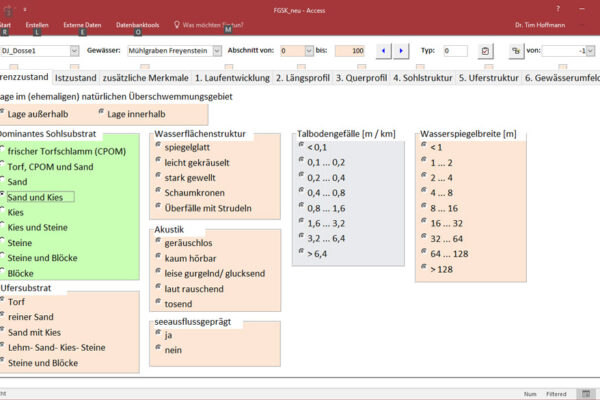The image size is (600, 400).
Task: Click the 'bis' input field showing 100
Action: [350, 51]
